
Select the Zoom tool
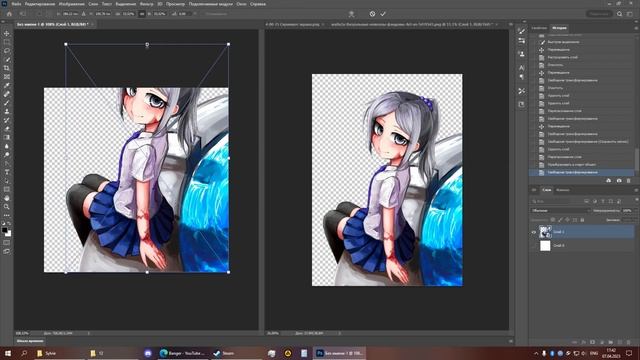7,207
